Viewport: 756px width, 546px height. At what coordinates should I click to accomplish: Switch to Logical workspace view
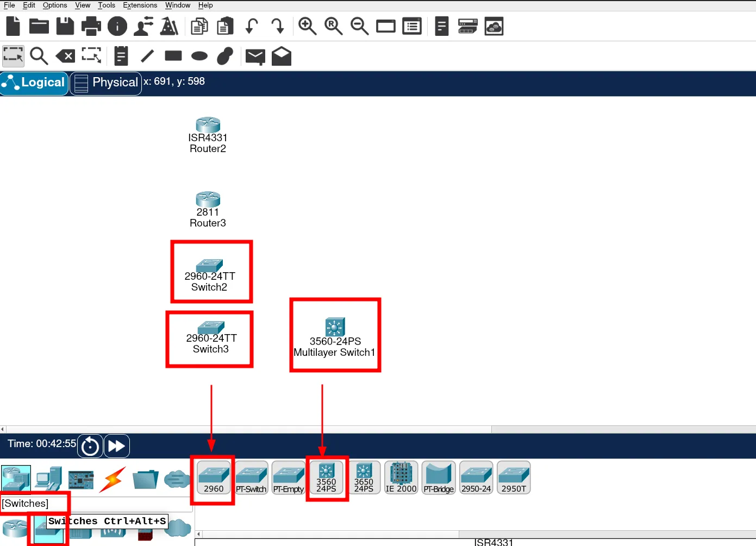pos(34,83)
